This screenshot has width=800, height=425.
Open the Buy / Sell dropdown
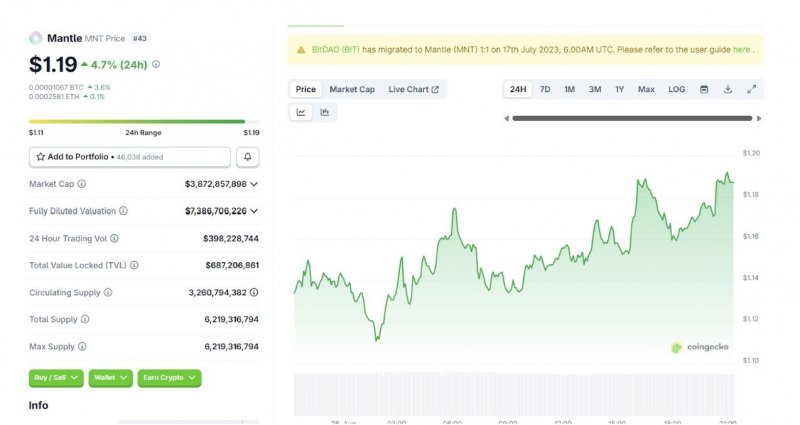(x=56, y=378)
